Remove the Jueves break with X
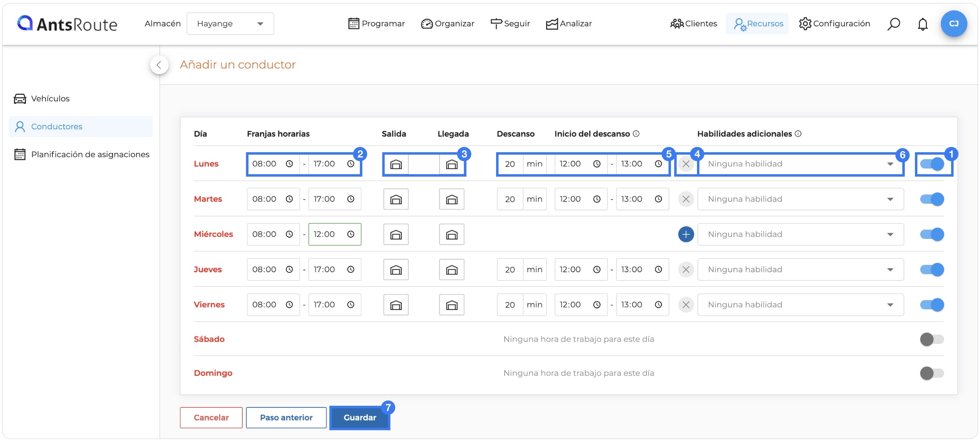Image resolution: width=980 pixels, height=442 pixels. [686, 269]
